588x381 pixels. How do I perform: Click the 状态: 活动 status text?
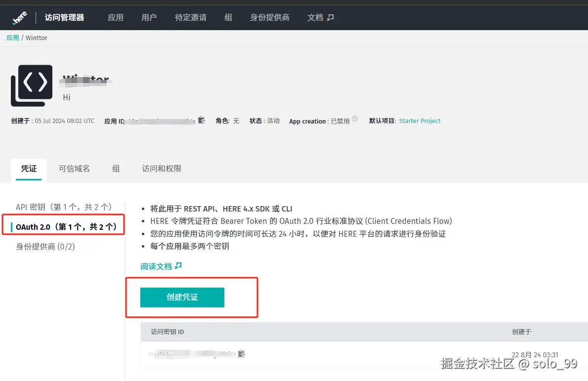[264, 121]
